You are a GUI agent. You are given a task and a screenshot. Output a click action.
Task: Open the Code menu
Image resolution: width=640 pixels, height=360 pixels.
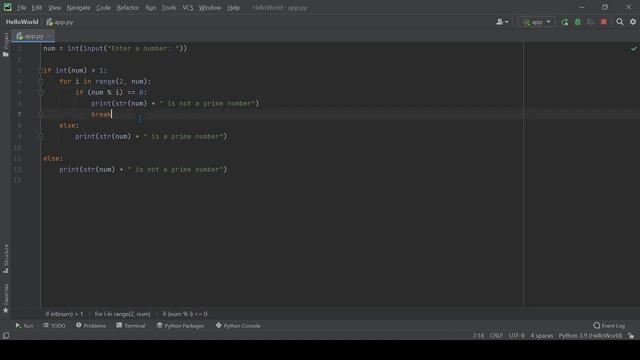click(x=103, y=8)
